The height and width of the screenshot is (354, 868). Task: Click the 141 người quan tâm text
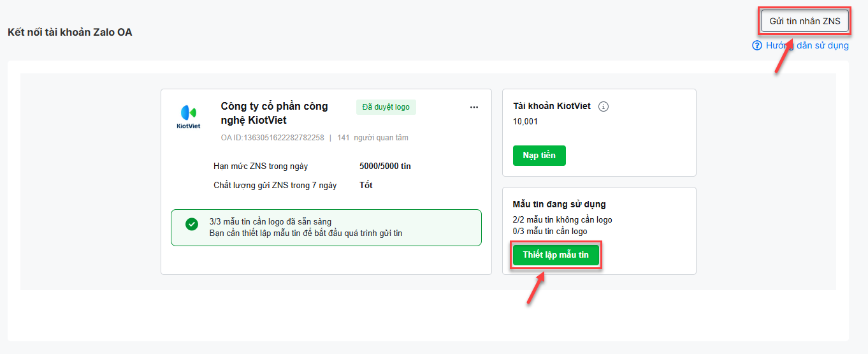click(x=372, y=138)
